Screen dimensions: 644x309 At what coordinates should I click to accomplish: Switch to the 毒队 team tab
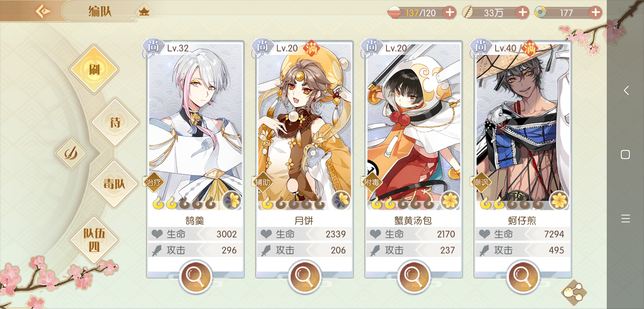pyautogui.click(x=114, y=184)
